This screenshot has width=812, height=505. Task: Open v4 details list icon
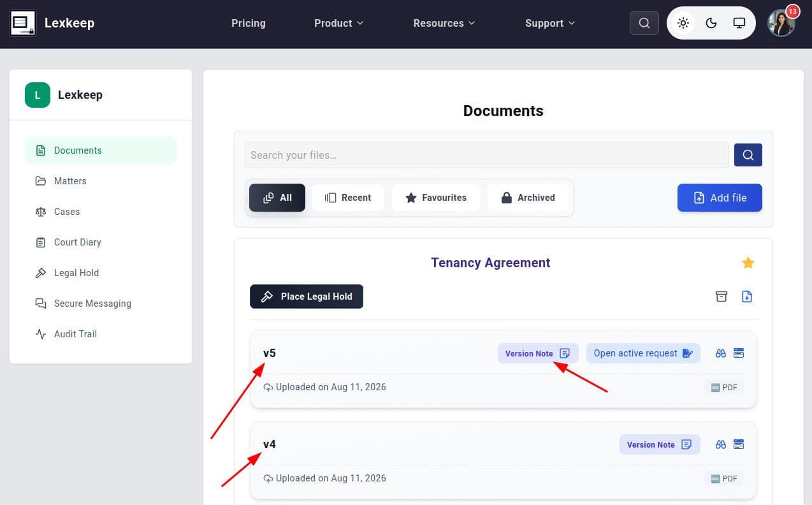pyautogui.click(x=739, y=444)
